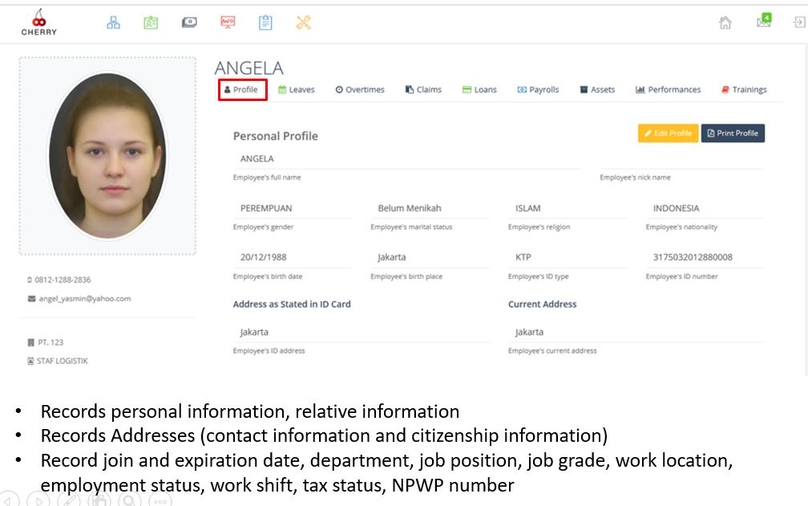The width and height of the screenshot is (812, 506).
Task: Open the Payrolls tab
Action: click(538, 90)
